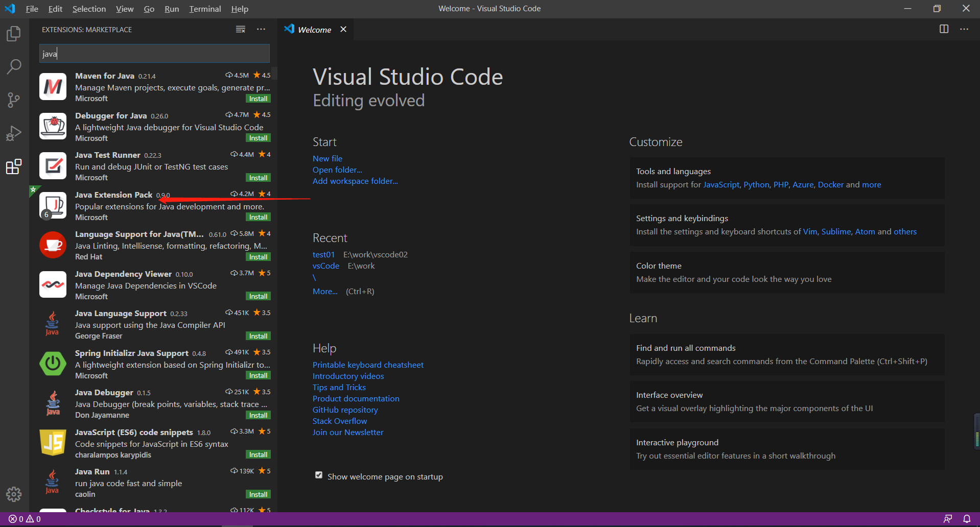Click the Java Extension Pack icon

[x=53, y=205]
